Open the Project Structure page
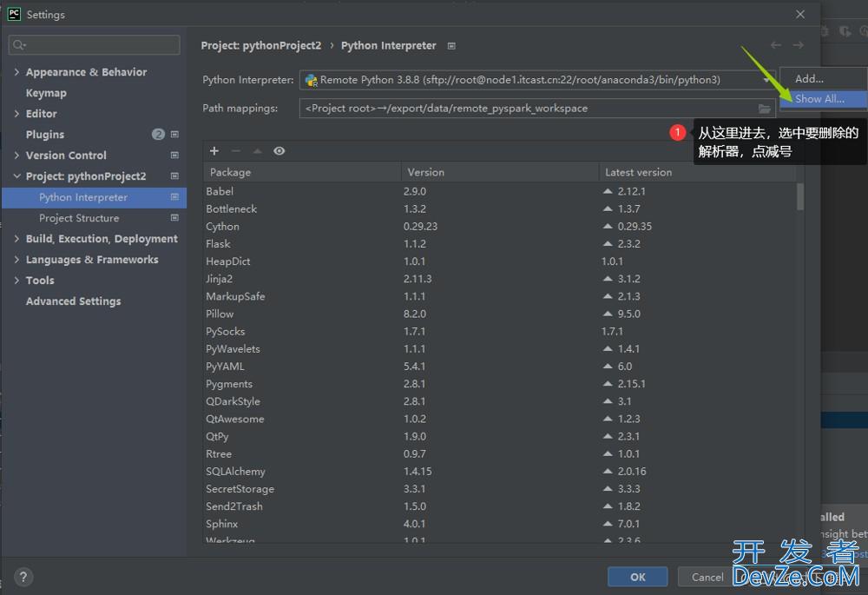The image size is (868, 595). tap(79, 218)
